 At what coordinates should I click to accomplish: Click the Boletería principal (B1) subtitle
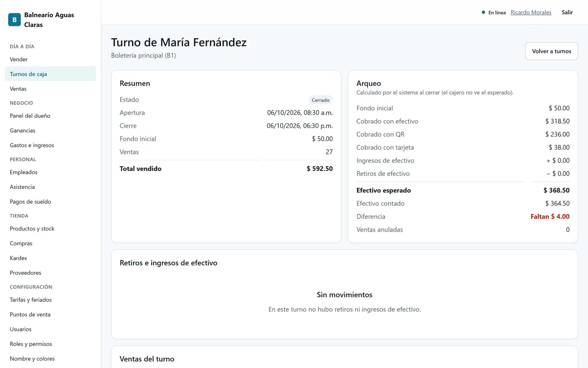pyautogui.click(x=143, y=56)
